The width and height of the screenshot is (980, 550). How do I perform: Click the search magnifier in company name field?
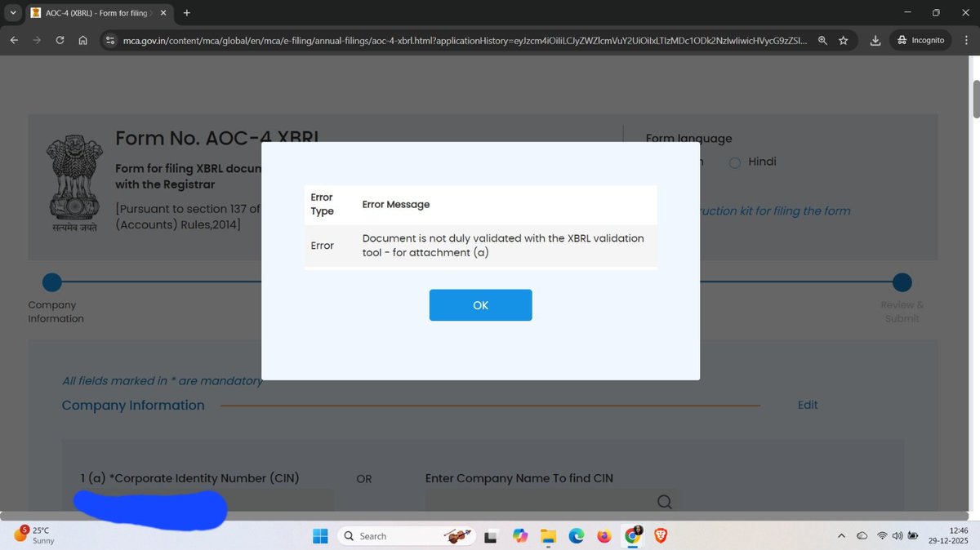pos(665,501)
